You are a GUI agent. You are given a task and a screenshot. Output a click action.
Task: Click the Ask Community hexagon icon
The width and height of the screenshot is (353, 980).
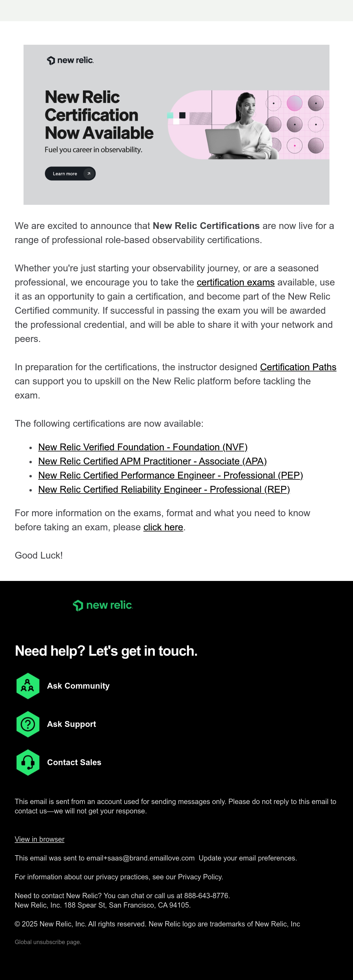pyautogui.click(x=28, y=686)
